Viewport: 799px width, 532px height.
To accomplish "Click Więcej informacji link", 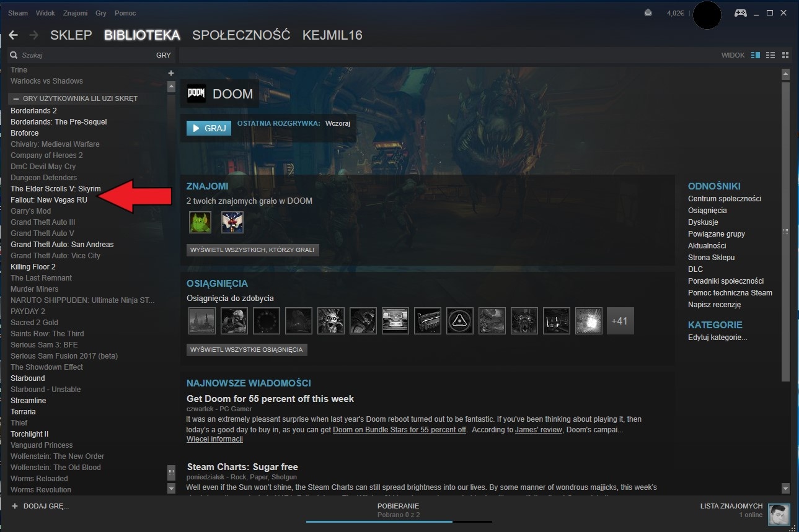I will click(x=214, y=439).
